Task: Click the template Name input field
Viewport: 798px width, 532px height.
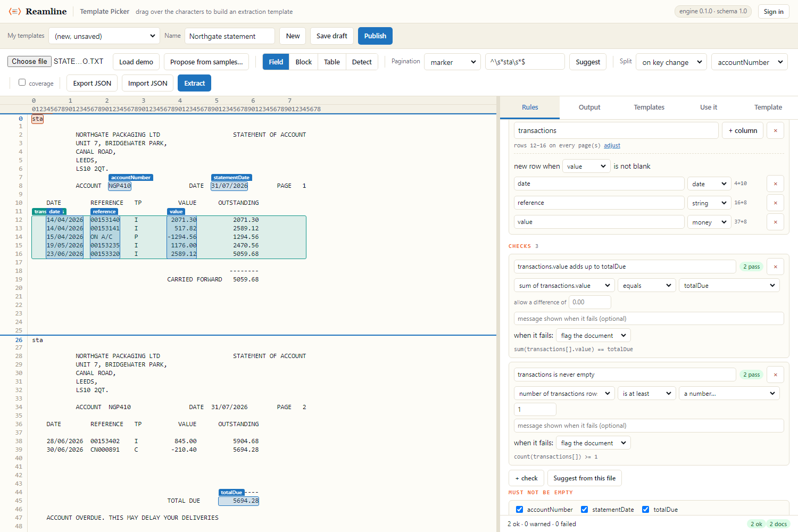Action: point(230,36)
